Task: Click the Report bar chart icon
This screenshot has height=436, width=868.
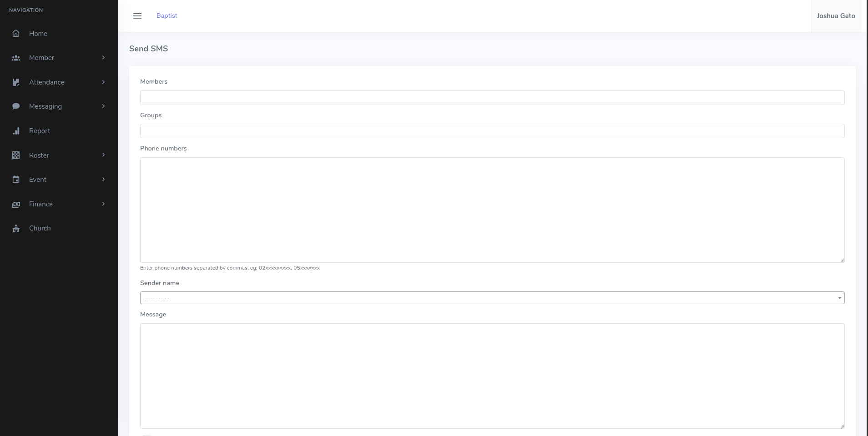Action: (16, 131)
